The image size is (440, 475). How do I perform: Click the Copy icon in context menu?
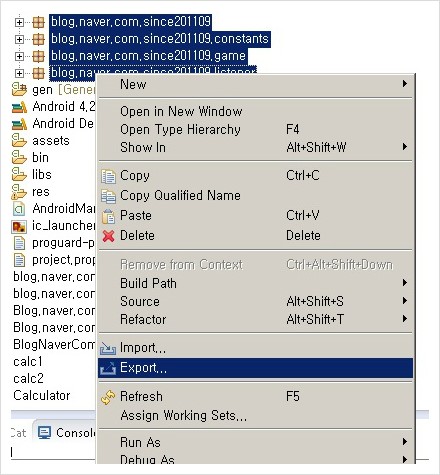pos(108,176)
